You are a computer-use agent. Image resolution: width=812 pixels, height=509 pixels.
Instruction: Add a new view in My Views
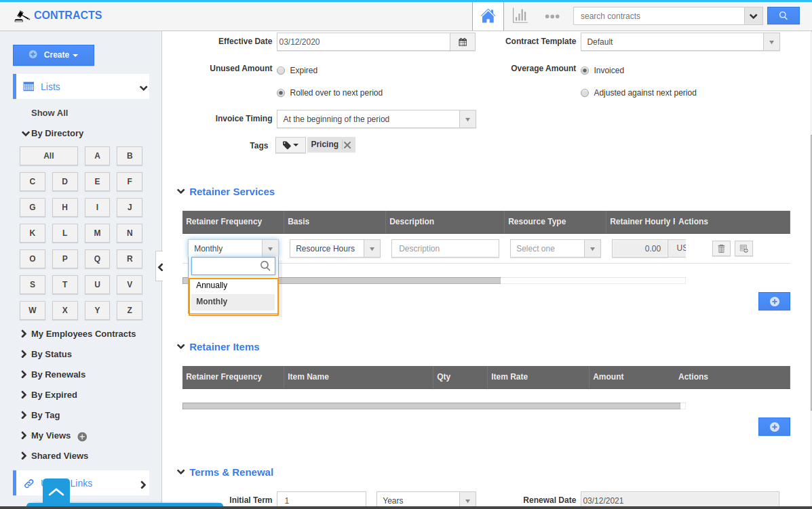pyautogui.click(x=82, y=436)
